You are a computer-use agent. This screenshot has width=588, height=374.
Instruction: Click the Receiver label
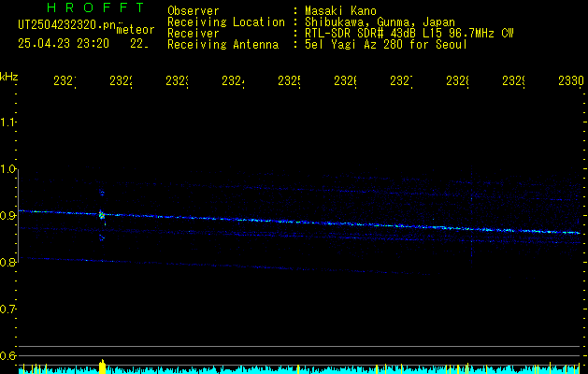click(194, 34)
